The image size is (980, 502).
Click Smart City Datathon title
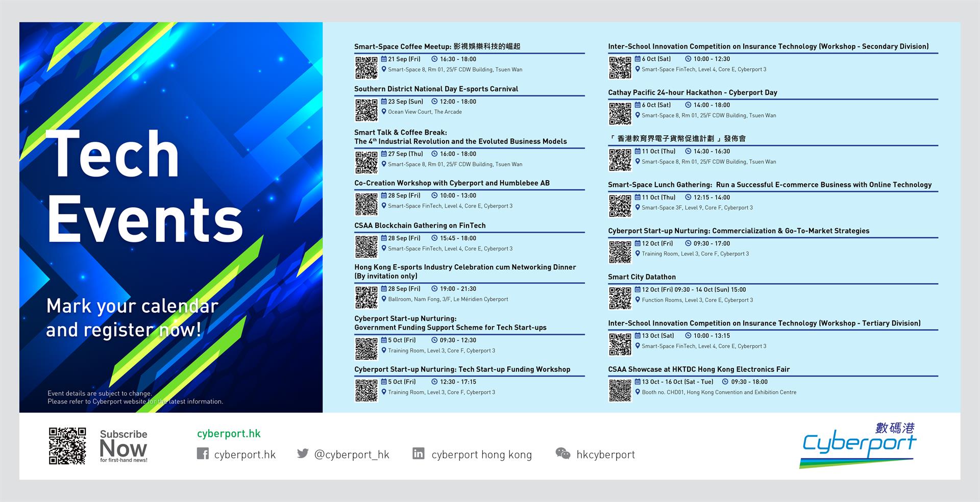pos(642,277)
